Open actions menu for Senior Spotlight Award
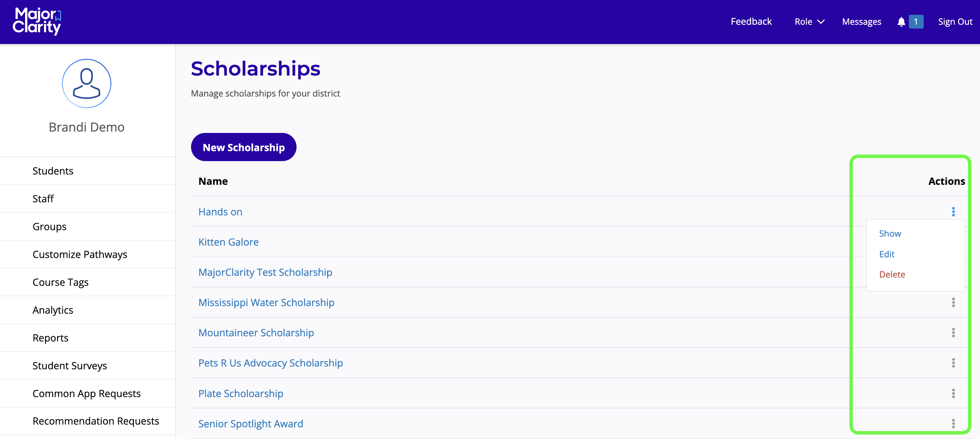 tap(953, 424)
